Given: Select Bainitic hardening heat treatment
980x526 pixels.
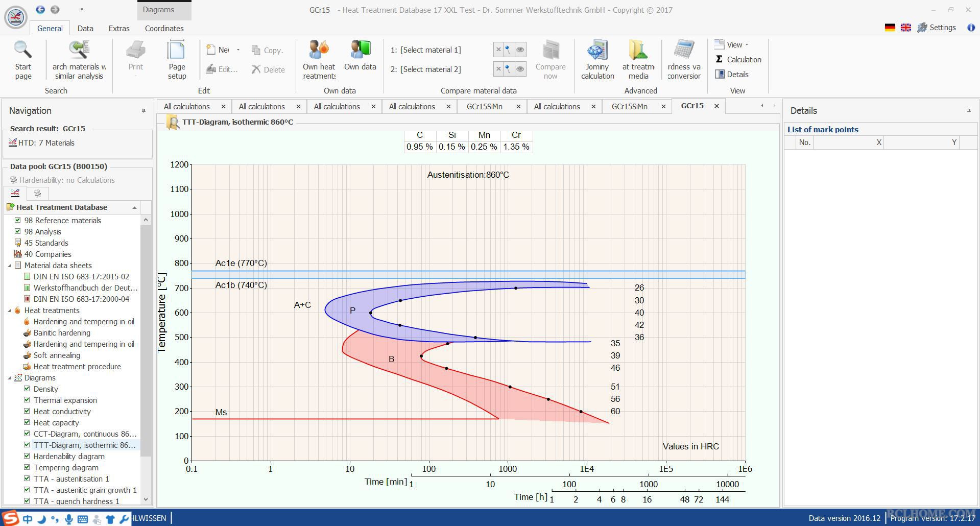Looking at the screenshot, I should (62, 332).
